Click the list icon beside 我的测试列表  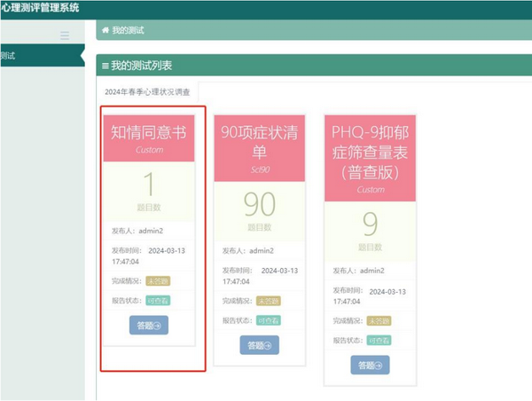106,66
